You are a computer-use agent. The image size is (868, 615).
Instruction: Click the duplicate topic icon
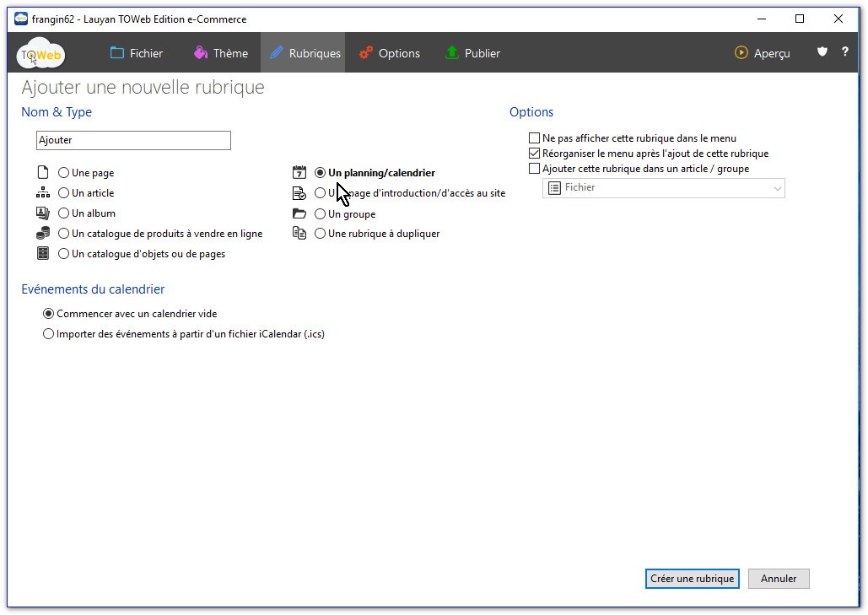point(299,234)
